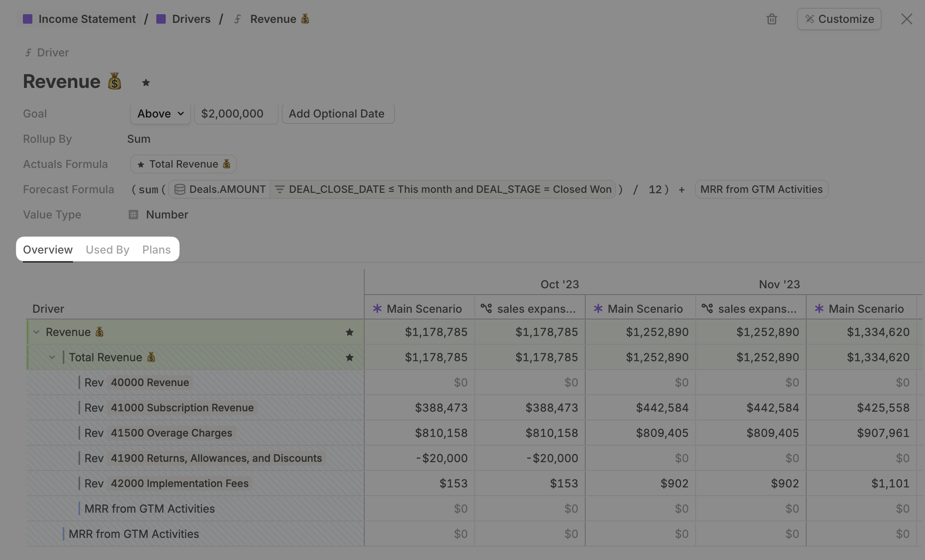This screenshot has width=925, height=560.
Task: Collapse the Total Revenue row chevron
Action: click(x=52, y=357)
